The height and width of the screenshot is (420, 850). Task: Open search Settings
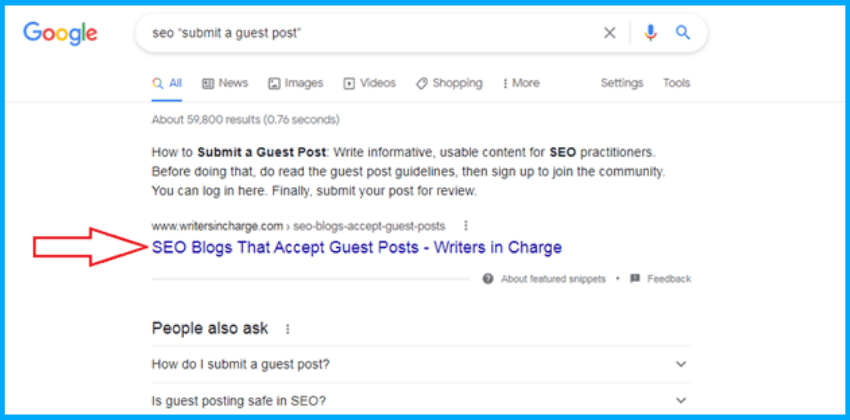coord(622,83)
